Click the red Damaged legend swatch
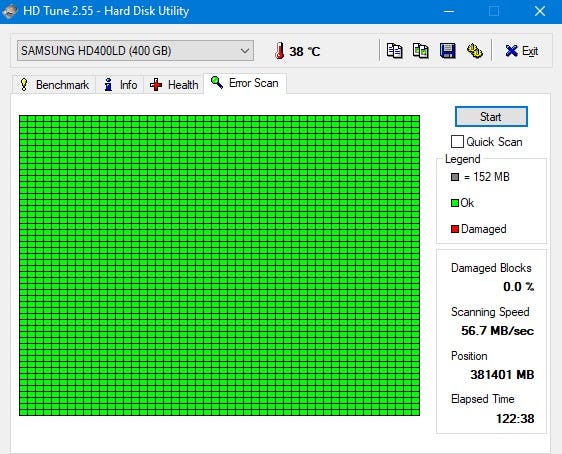Screen dimensions: 562x454 (x=455, y=229)
